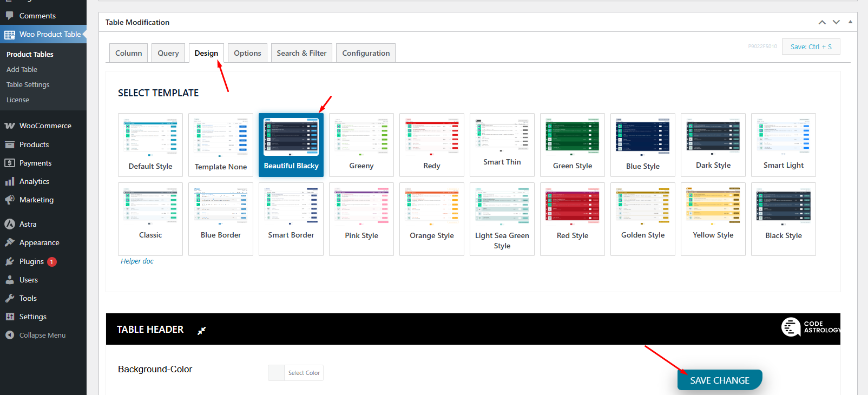Click the Users person icon

10,280
